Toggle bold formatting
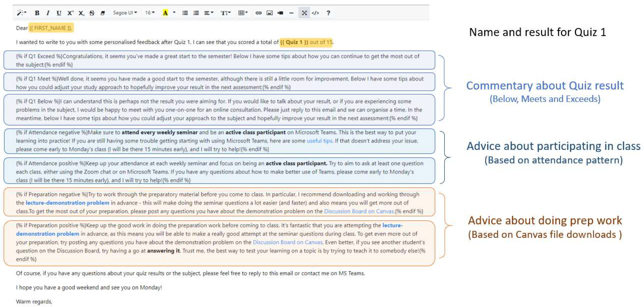 (x=37, y=13)
